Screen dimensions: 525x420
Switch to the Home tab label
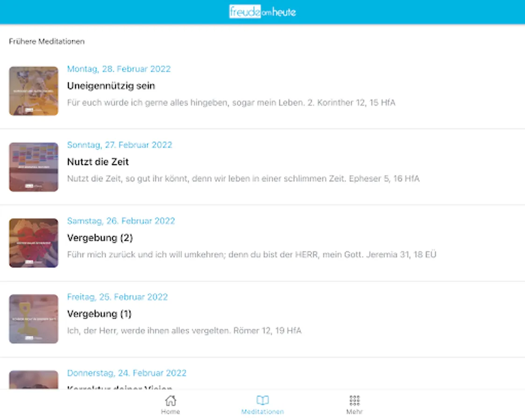click(x=170, y=412)
